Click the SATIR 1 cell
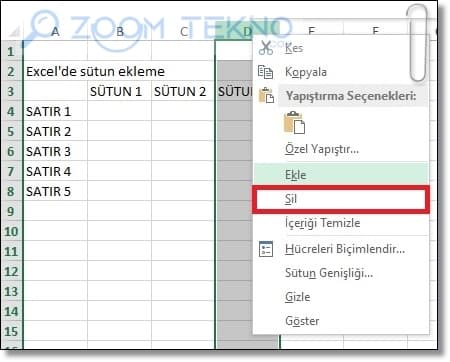Viewport: 450px width, 362px height. click(55, 111)
